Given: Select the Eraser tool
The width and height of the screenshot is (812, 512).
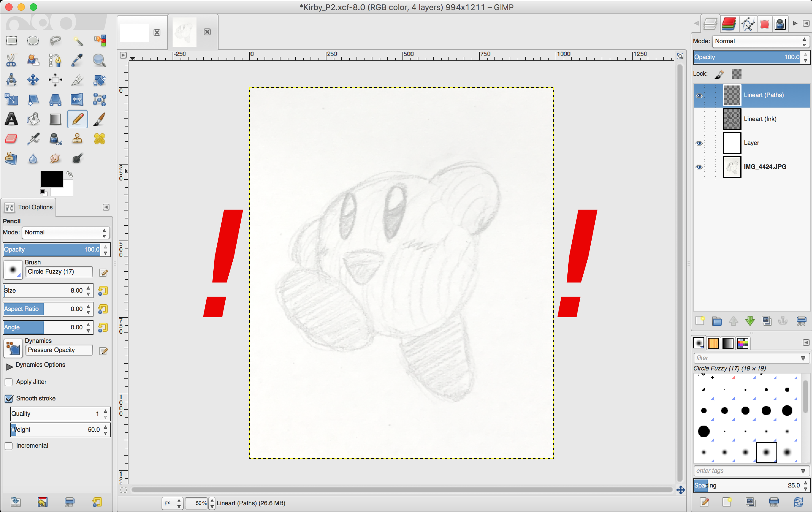Looking at the screenshot, I should coord(11,138).
